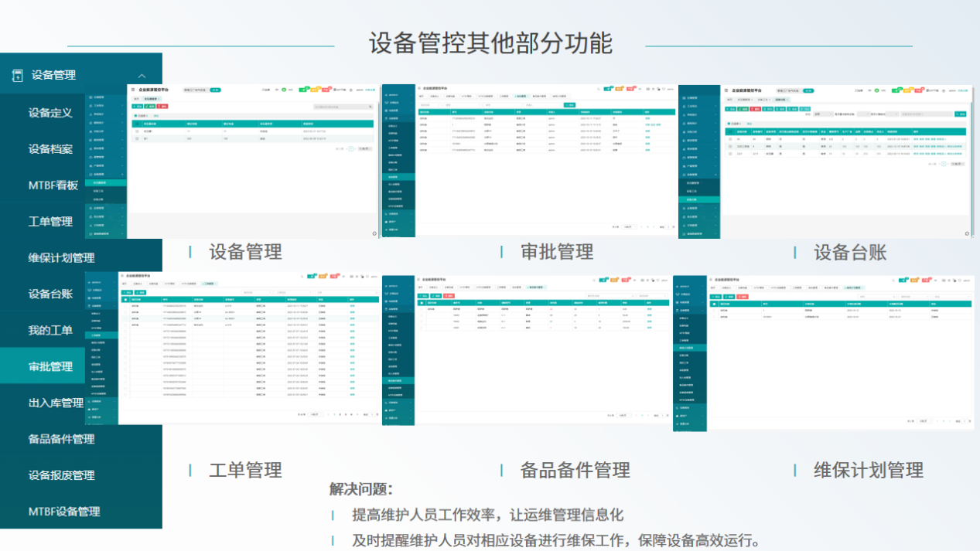Collapse the 设备管理 menu with its chevron
The width and height of the screenshot is (980, 551).
[142, 76]
